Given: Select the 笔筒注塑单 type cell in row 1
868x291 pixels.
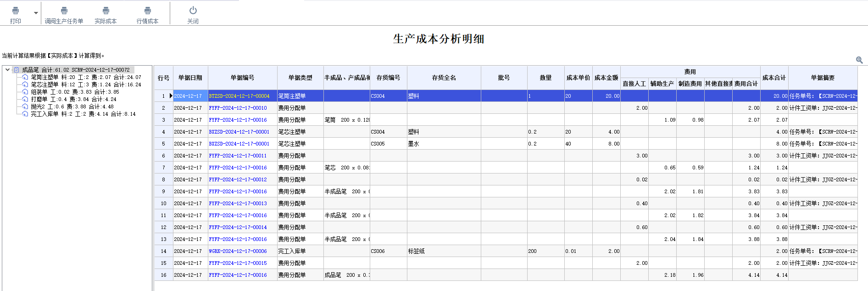Looking at the screenshot, I should [x=300, y=96].
